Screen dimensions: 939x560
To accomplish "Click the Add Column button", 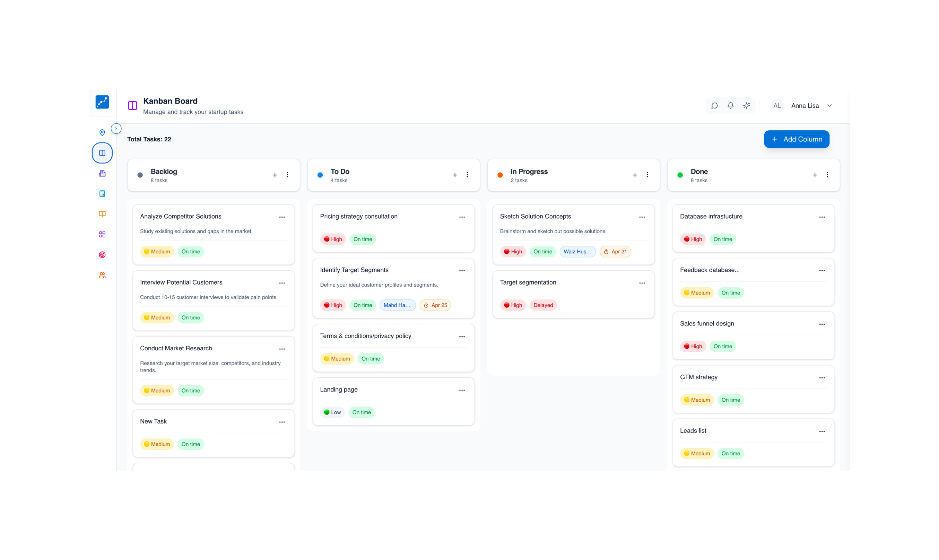I will [796, 139].
